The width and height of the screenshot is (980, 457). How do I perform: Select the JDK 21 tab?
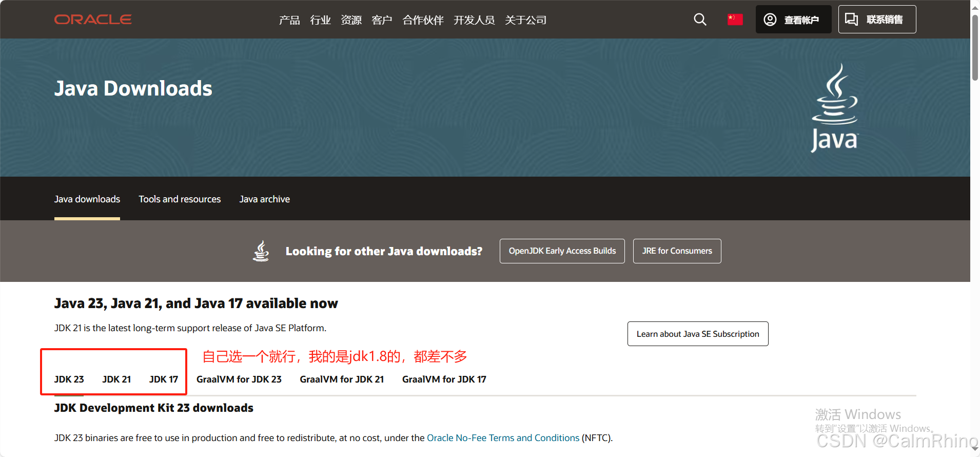point(116,379)
